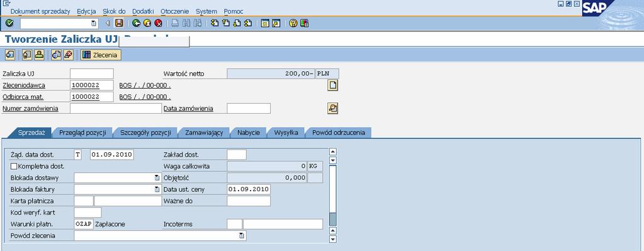Click the bottom scroll-down arrow of the tab scrollbar
The width and height of the screenshot is (644, 251).
pyautogui.click(x=332, y=240)
